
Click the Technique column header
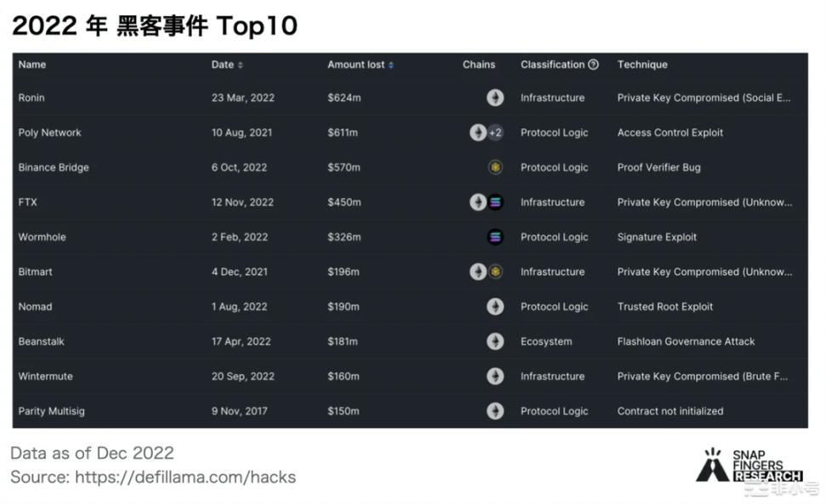(x=642, y=65)
